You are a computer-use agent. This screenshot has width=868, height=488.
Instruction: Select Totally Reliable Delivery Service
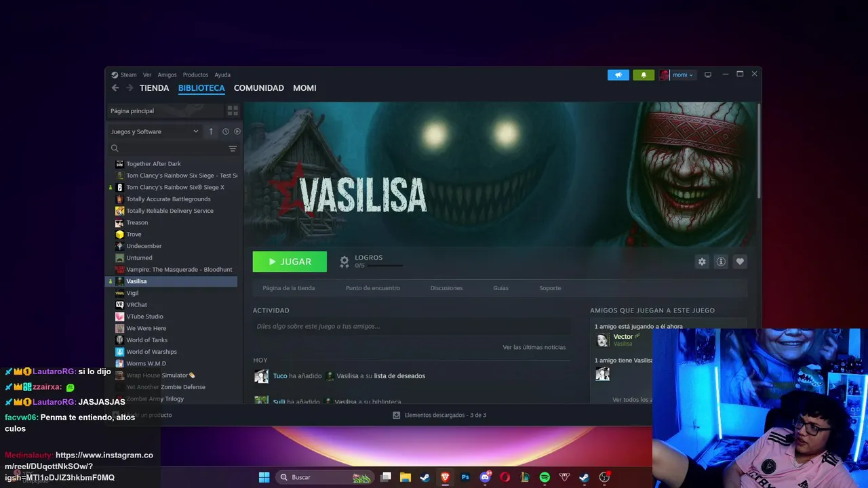[173, 211]
